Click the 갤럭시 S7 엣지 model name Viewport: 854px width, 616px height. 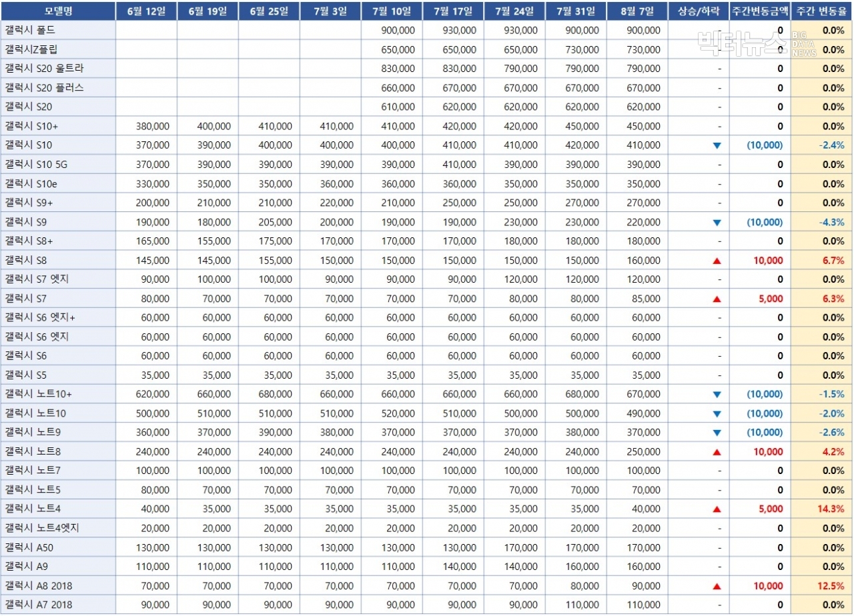coord(37,280)
